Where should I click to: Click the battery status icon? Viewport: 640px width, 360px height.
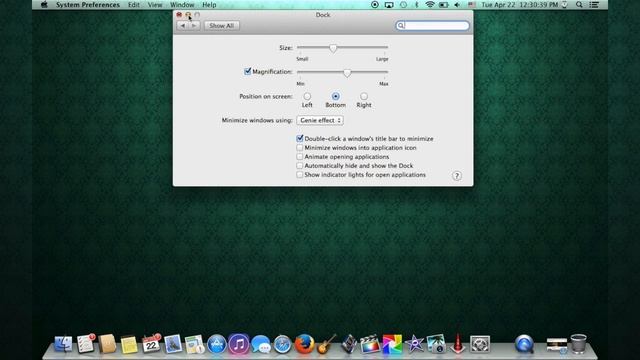click(444, 5)
